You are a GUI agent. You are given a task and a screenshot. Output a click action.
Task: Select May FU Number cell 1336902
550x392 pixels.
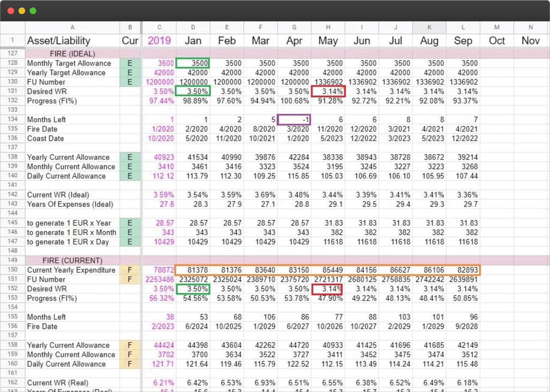[328, 82]
